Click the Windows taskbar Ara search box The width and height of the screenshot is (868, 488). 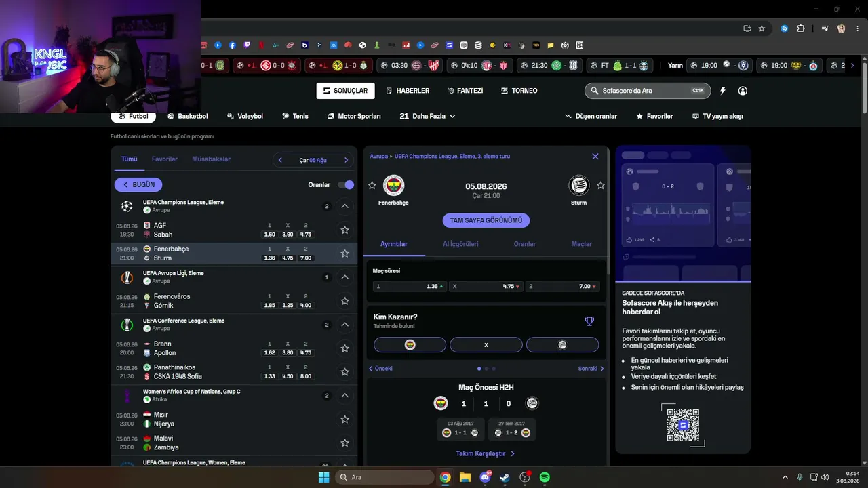coord(384,477)
